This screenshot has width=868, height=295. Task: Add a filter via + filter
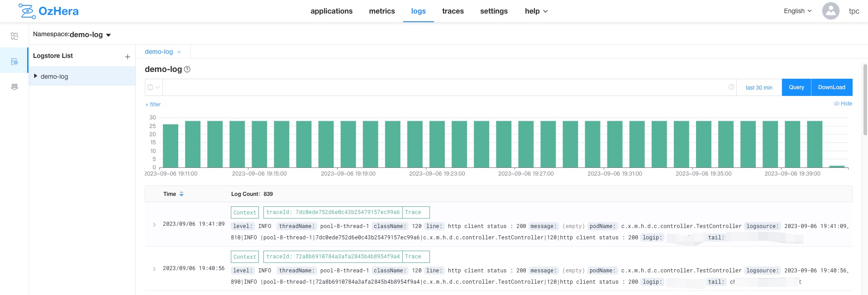[x=153, y=105]
